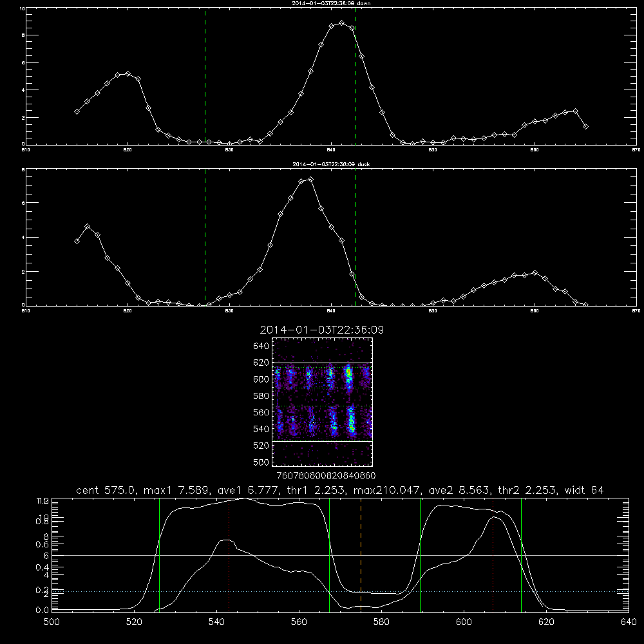The image size is (644, 644).
Task: Click the spectral image thumbnail
Action: tap(322, 402)
